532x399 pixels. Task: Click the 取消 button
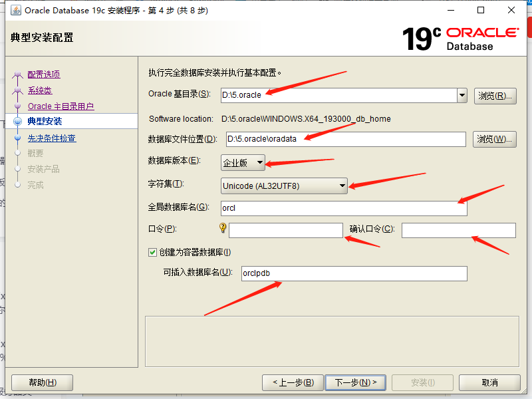pyautogui.click(x=489, y=382)
